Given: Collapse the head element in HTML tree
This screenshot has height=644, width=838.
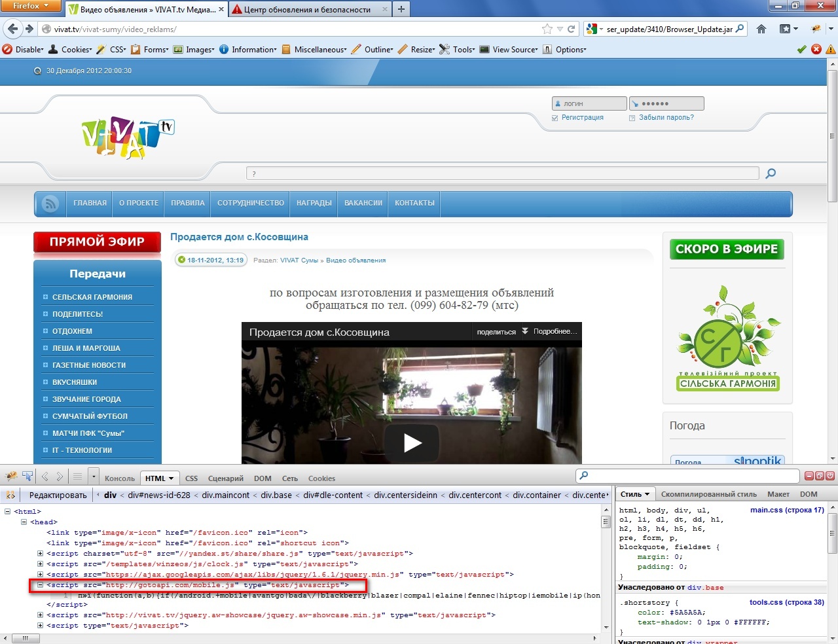Looking at the screenshot, I should pos(24,522).
